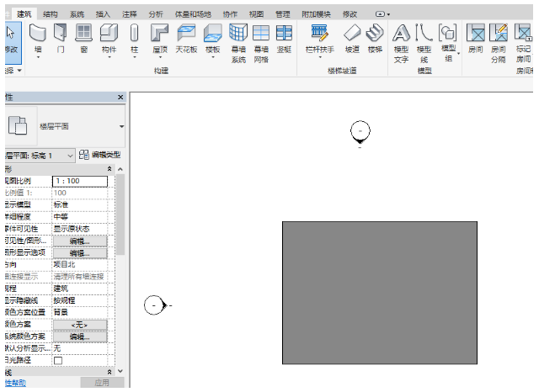Toggle the 日光路径 (Sun Path) checkbox
The height and width of the screenshot is (392, 539).
[58, 360]
